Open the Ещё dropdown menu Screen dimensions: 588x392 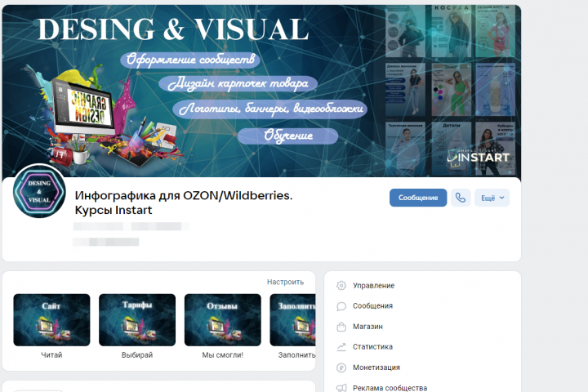tap(492, 198)
